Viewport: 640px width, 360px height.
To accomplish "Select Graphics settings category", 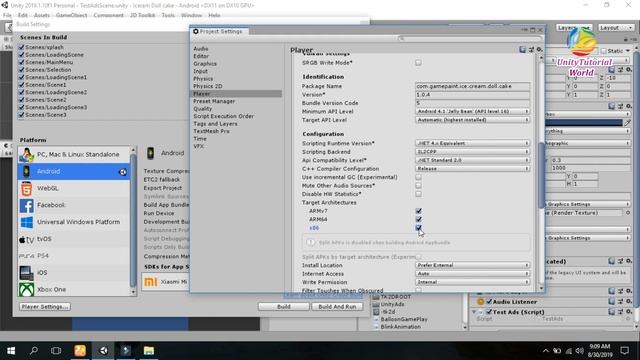I will (x=205, y=64).
